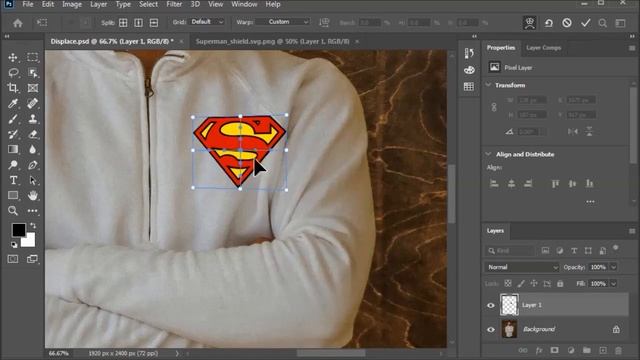This screenshot has height=360, width=640.
Task: Hide the Background layer eye icon
Action: (491, 329)
